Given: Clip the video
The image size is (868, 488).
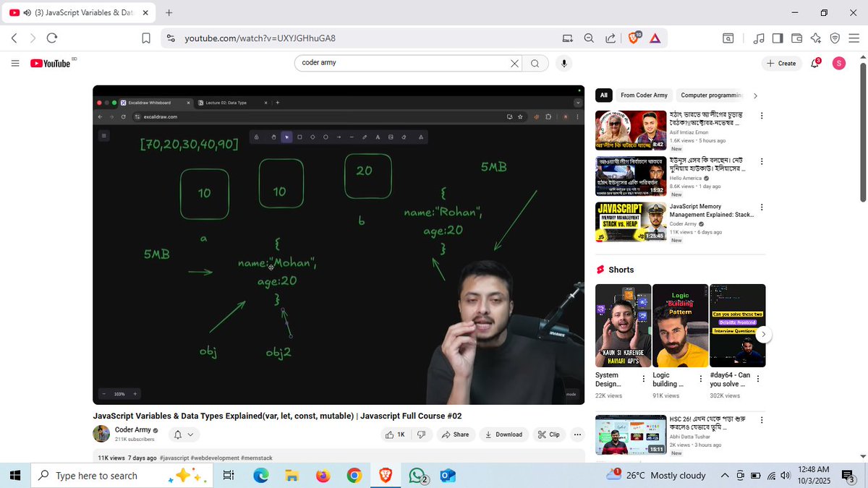Looking at the screenshot, I should coord(549,435).
